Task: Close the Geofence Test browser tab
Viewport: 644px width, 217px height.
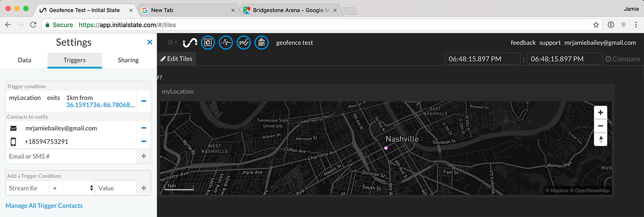Action: click(x=130, y=10)
